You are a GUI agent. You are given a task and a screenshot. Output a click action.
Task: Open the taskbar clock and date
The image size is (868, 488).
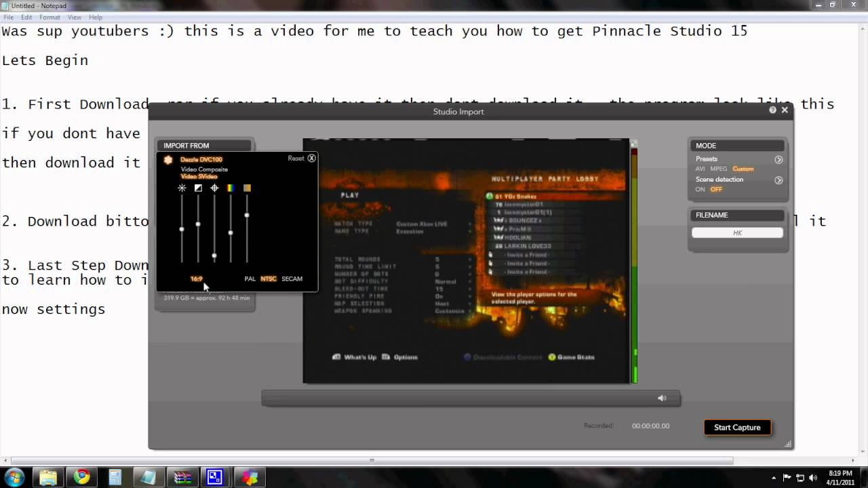point(840,477)
